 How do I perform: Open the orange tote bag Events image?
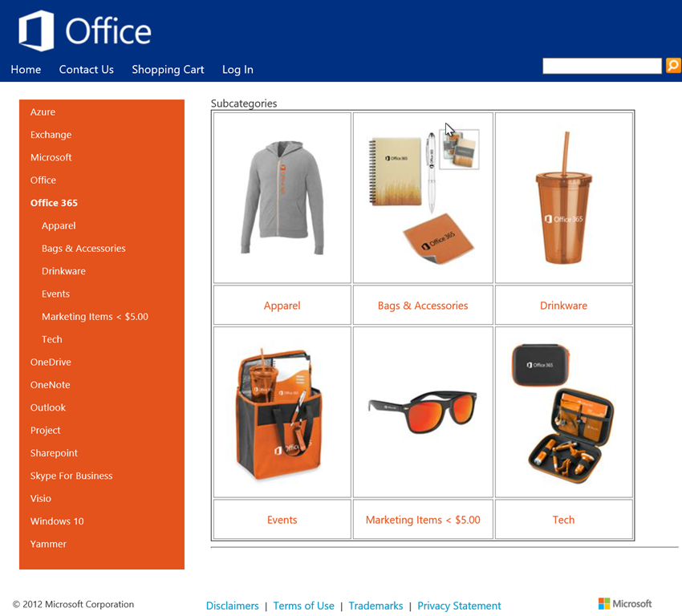[x=282, y=411]
